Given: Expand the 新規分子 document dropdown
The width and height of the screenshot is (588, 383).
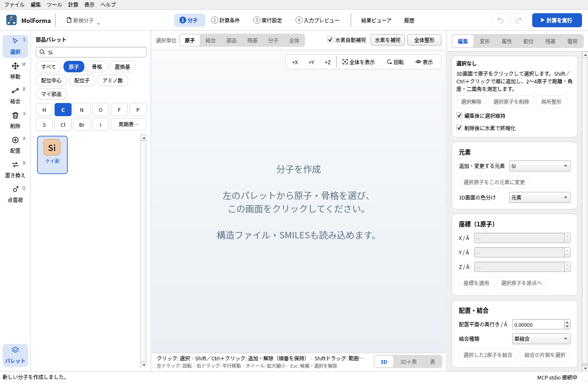Looking at the screenshot, I should pyautogui.click(x=84, y=20).
